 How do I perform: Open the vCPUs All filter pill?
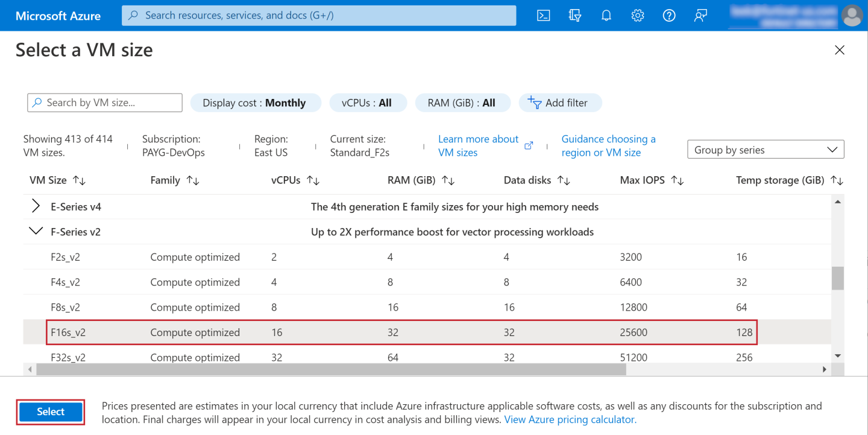367,103
